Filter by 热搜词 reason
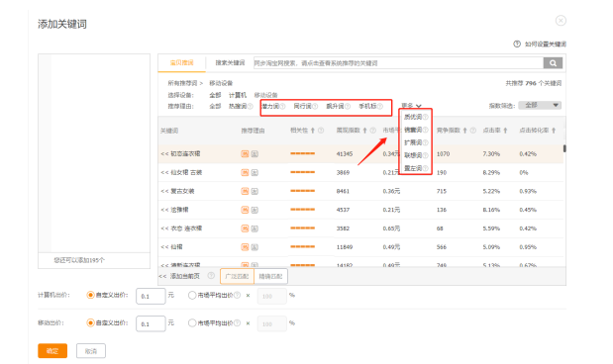 [238, 106]
